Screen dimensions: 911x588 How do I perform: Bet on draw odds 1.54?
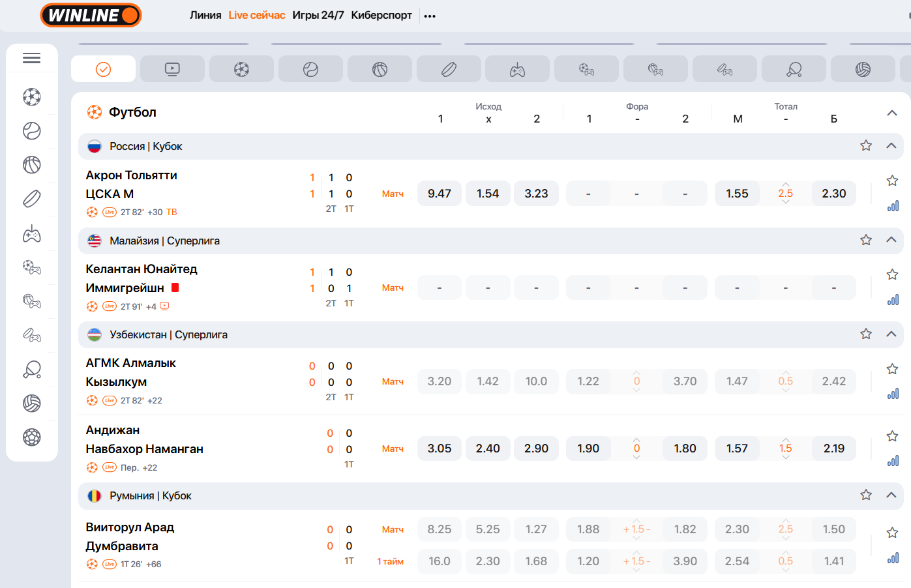click(x=488, y=194)
